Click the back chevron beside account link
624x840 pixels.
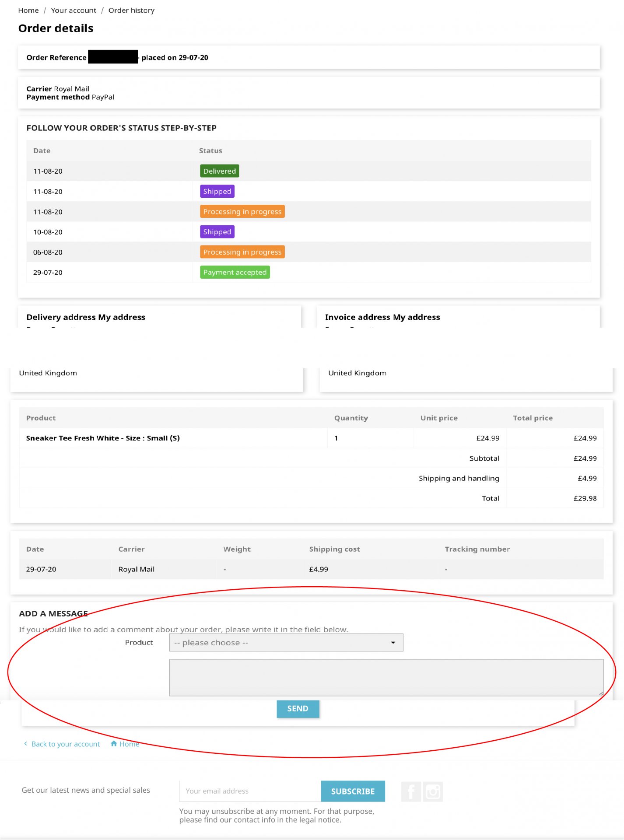pos(26,744)
